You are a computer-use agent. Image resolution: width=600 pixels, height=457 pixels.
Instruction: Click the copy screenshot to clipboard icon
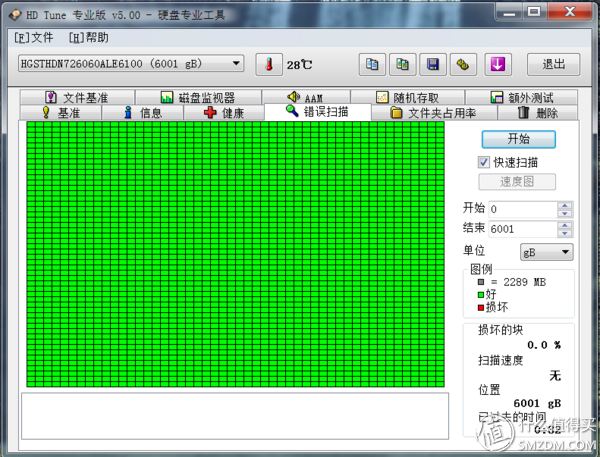(402, 64)
